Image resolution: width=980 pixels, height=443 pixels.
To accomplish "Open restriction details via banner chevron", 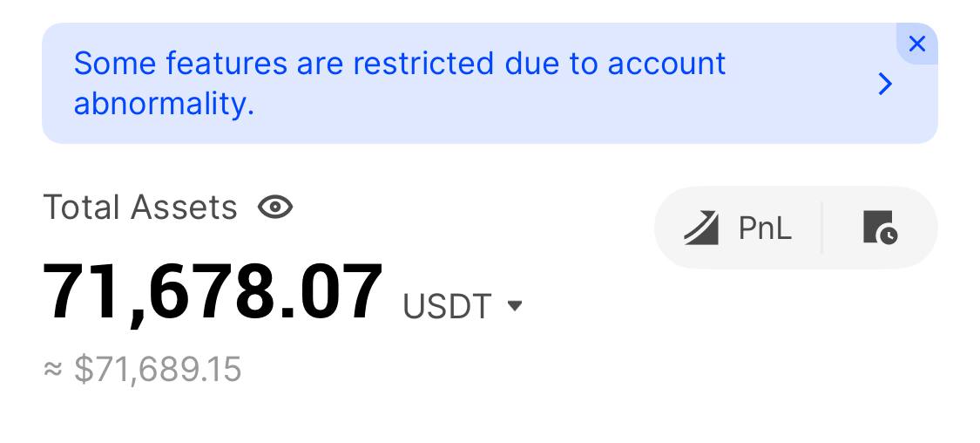I will (885, 84).
